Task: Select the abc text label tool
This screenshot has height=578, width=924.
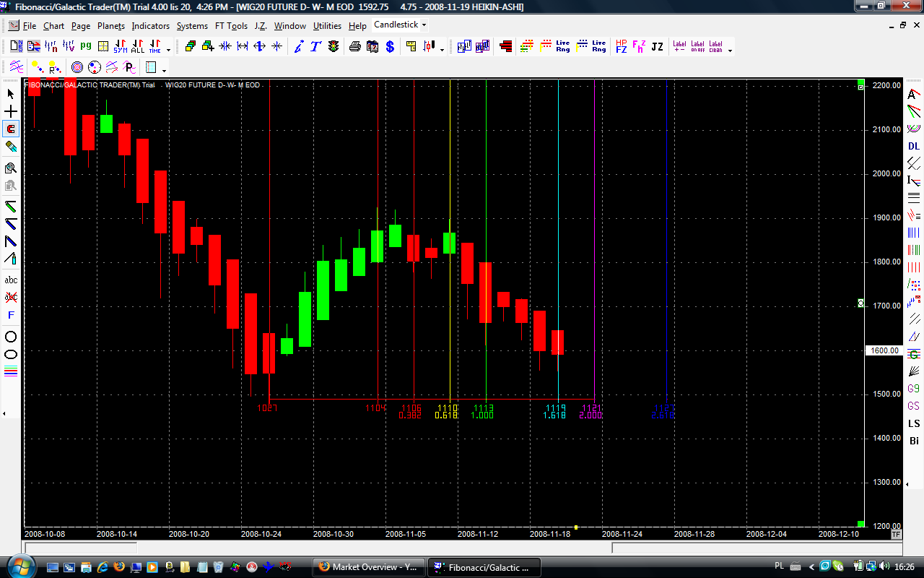Action: [11, 280]
